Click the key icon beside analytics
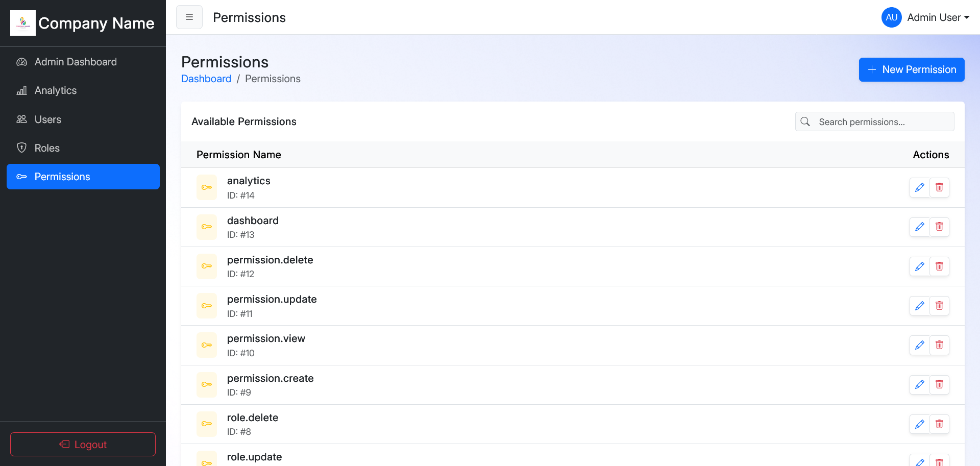Image resolution: width=980 pixels, height=466 pixels. pos(207,187)
